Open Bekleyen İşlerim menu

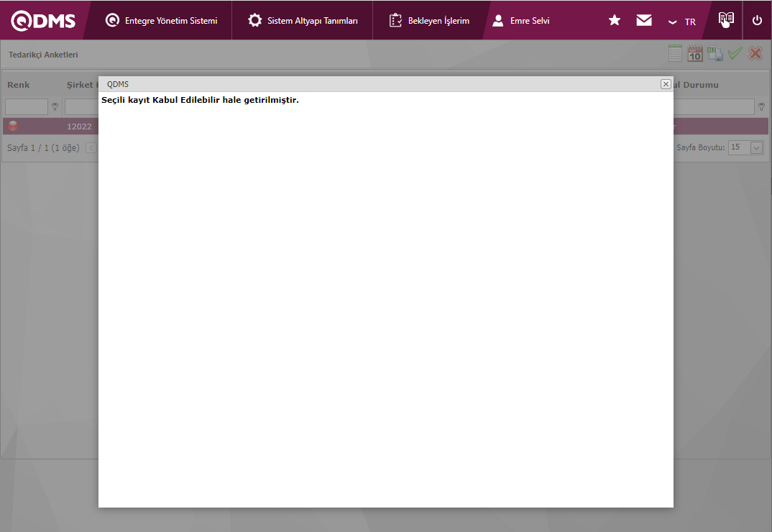tap(429, 21)
